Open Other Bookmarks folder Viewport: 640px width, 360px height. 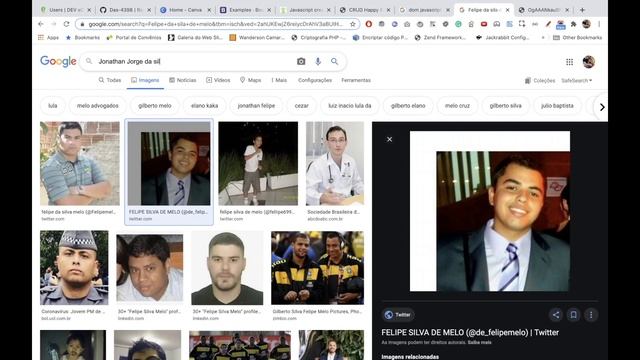[x=577, y=38]
